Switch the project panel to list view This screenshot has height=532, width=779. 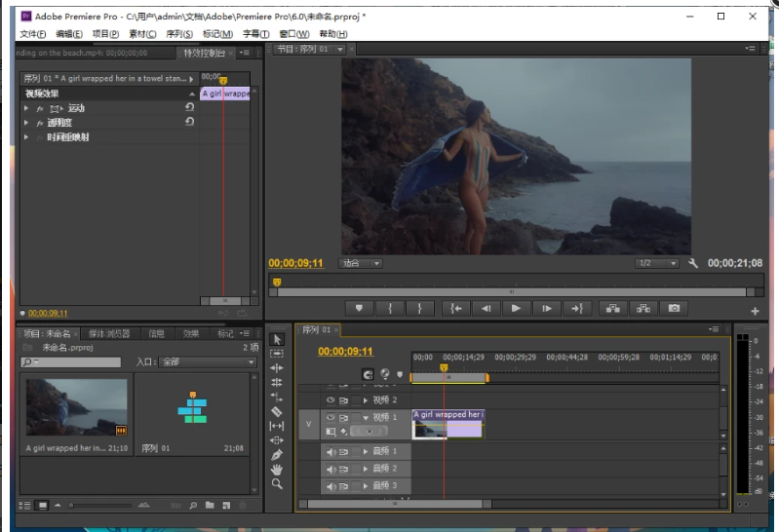[24, 506]
